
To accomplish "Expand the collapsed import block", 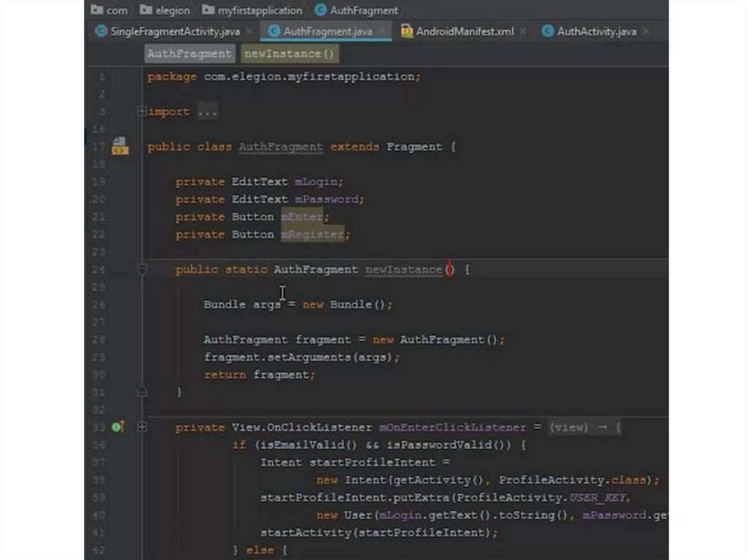I will [142, 112].
